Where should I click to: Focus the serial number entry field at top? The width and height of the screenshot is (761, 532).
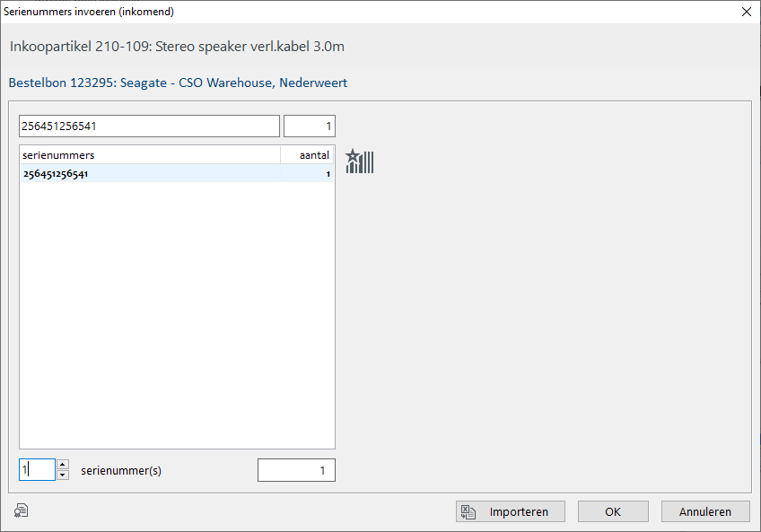149,126
